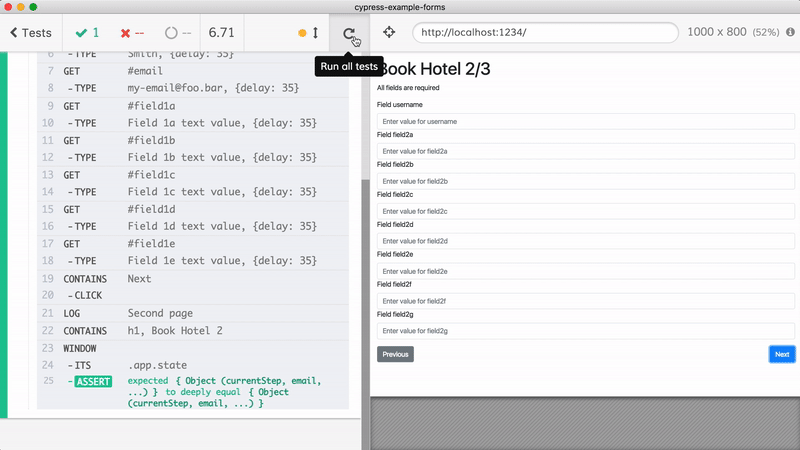The width and height of the screenshot is (800, 450).
Task: Click the pending tests circle counter
Action: [178, 33]
